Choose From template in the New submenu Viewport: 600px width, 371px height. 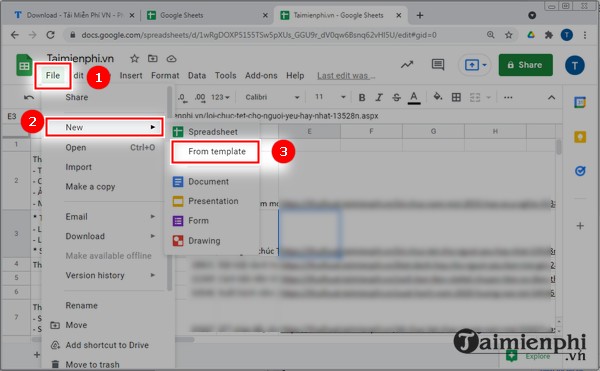[215, 151]
